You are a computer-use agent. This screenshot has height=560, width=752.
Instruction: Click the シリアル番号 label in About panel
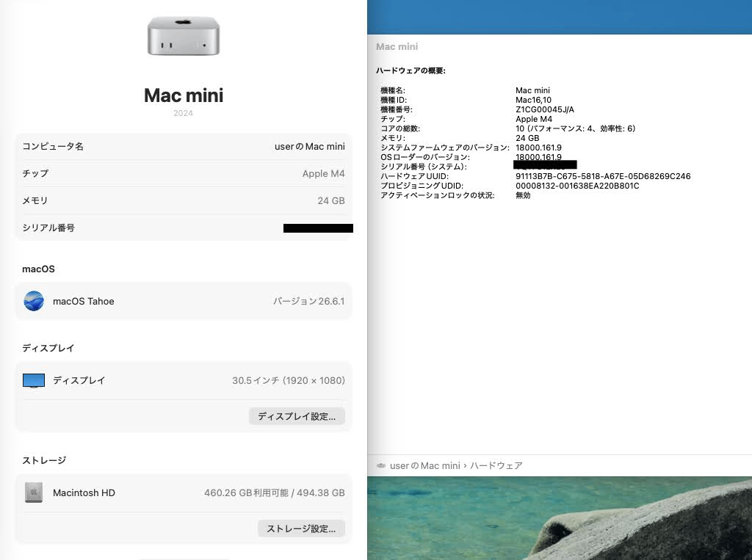(x=48, y=228)
